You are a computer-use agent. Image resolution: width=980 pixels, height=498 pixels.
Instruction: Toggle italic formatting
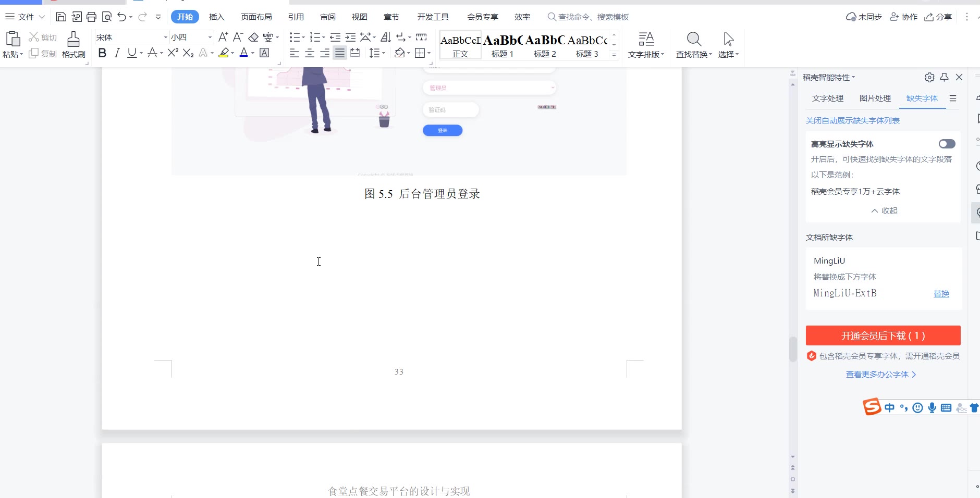pyautogui.click(x=117, y=53)
